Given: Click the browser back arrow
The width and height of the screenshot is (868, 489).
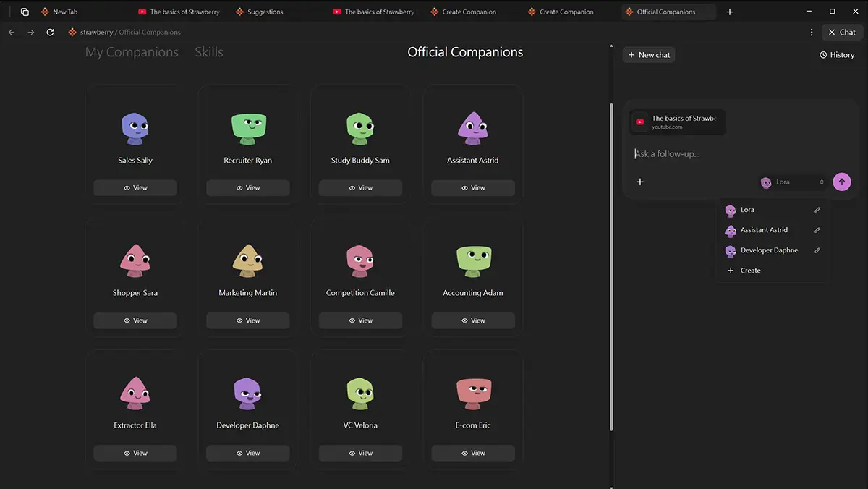Looking at the screenshot, I should [12, 33].
